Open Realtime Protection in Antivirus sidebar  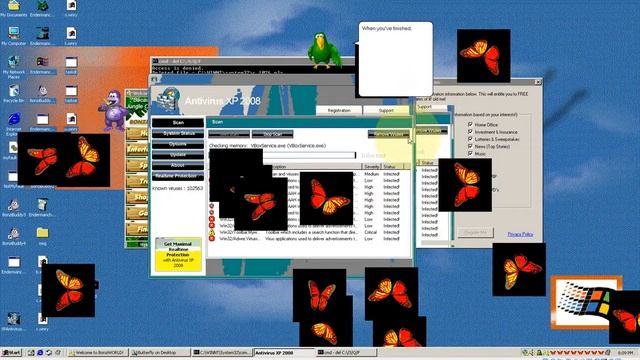pyautogui.click(x=178, y=176)
